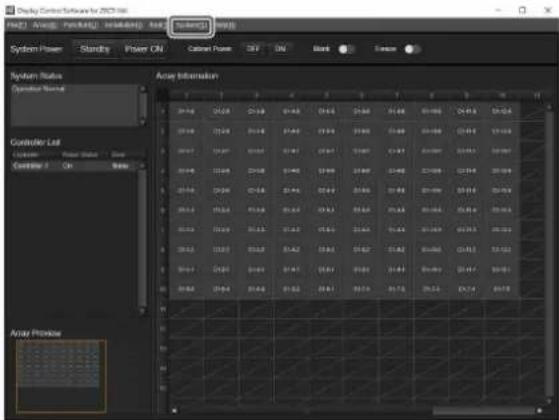The width and height of the screenshot is (559, 420).
Task: Toggle the Freeze switch
Action: tap(412, 49)
